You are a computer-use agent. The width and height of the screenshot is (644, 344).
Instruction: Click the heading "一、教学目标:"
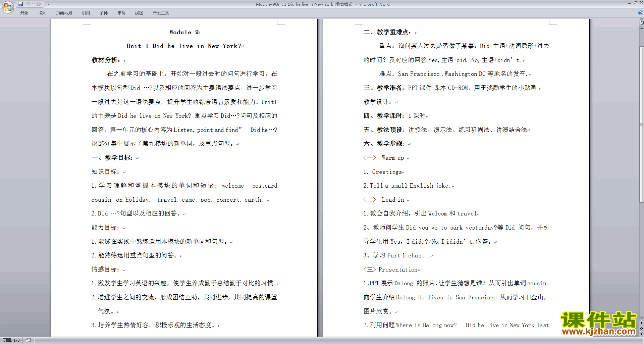pyautogui.click(x=112, y=158)
